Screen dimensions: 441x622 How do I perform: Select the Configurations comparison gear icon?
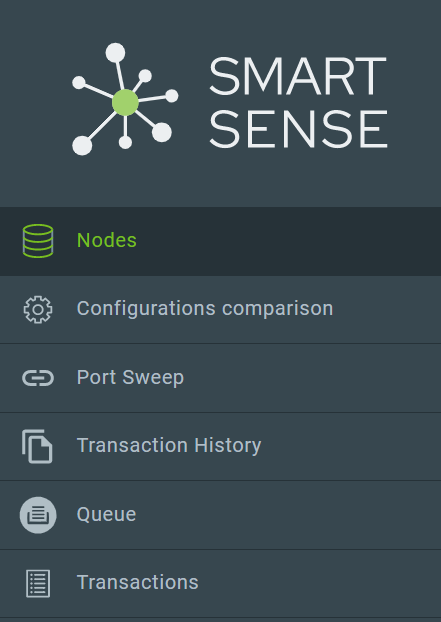(x=38, y=309)
